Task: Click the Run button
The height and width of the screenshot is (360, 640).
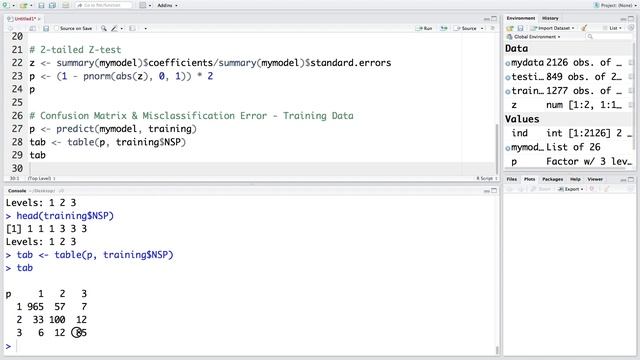Action: pyautogui.click(x=424, y=28)
